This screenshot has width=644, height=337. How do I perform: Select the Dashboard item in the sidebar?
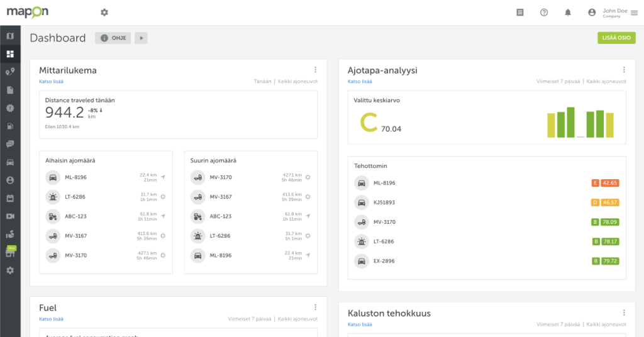(x=10, y=54)
